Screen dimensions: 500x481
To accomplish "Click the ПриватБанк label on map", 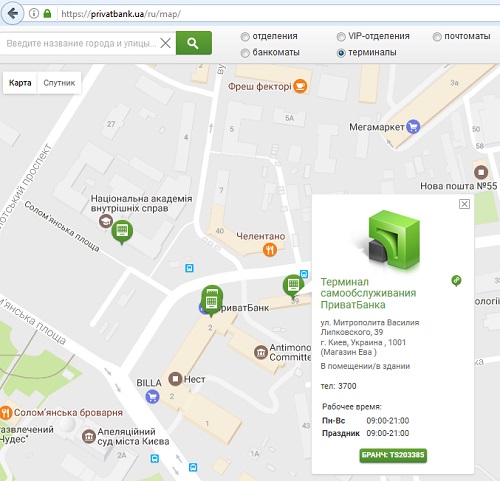I will tap(243, 308).
